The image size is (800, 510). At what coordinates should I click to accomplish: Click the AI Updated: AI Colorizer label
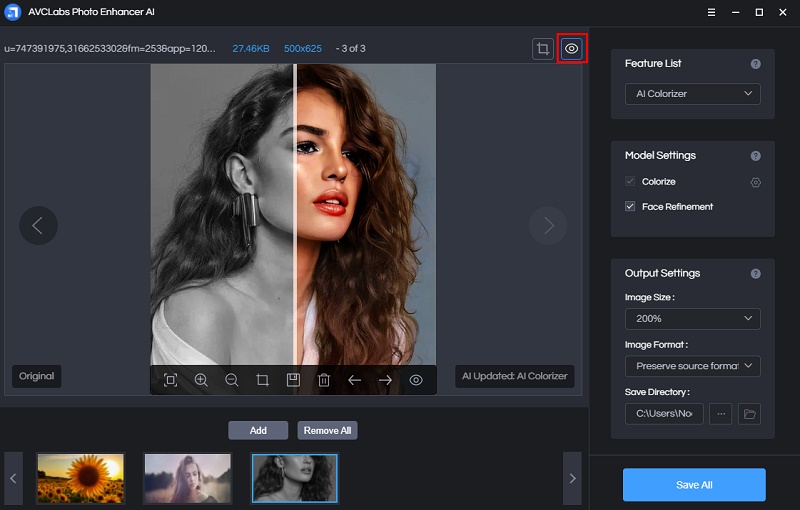click(x=515, y=376)
